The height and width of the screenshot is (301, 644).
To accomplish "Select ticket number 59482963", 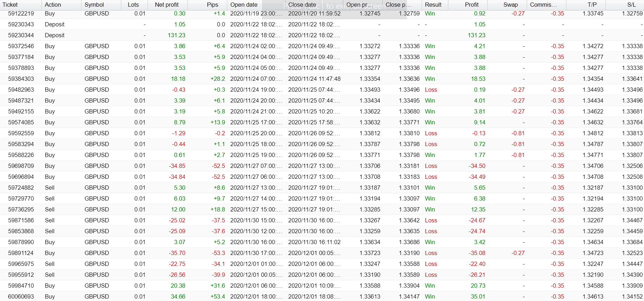I will pos(21,90).
